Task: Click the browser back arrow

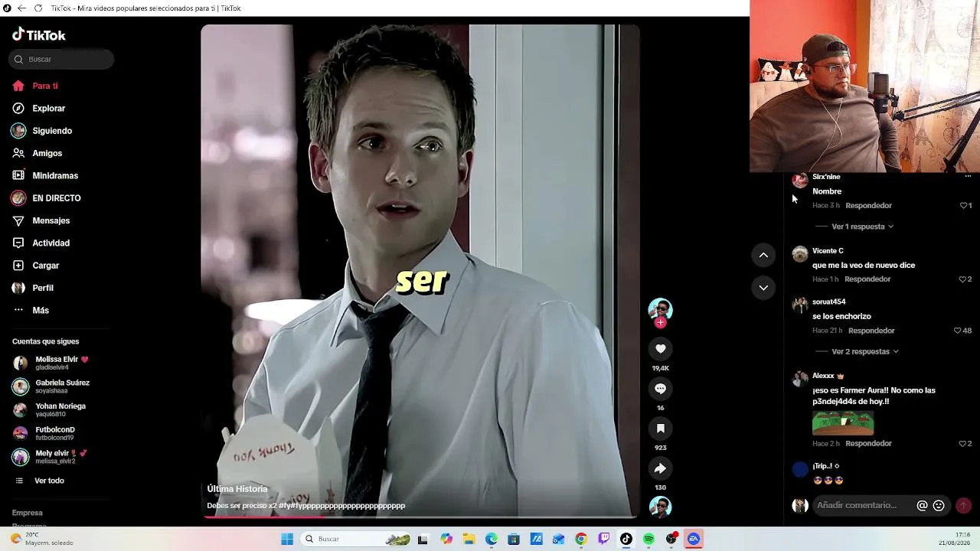Action: click(x=21, y=8)
